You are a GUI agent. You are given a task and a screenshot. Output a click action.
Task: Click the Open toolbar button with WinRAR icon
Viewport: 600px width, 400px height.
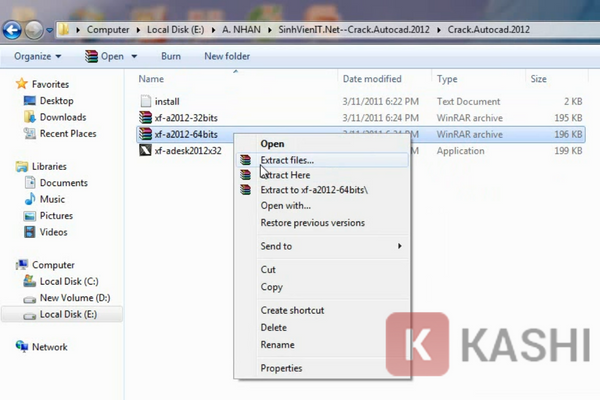(x=104, y=56)
